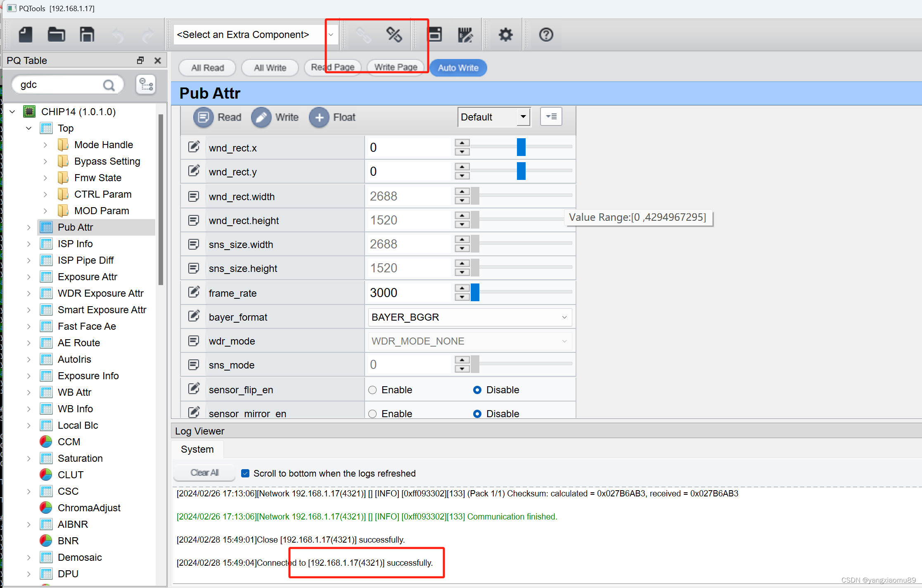Click the open folder toolbar icon
Screen dimensions: 922x588
(56, 35)
